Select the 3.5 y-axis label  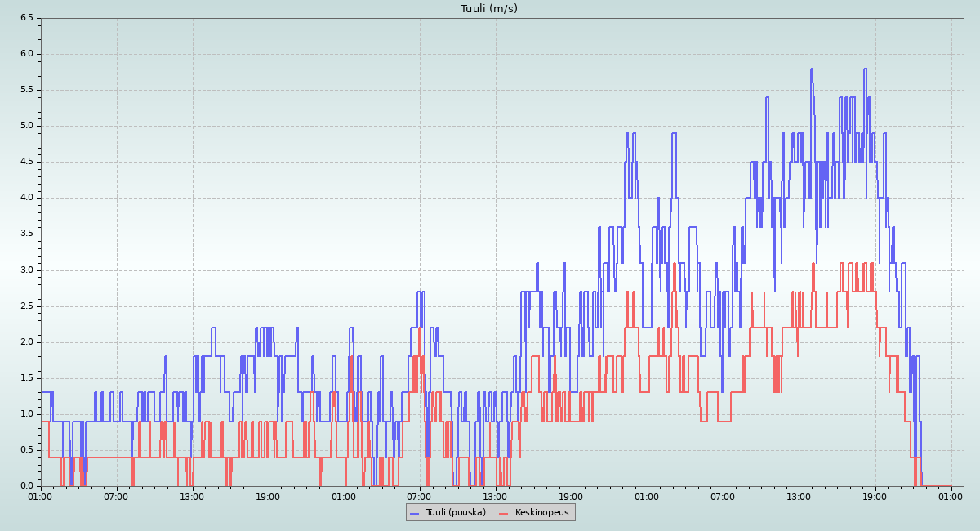pos(26,234)
